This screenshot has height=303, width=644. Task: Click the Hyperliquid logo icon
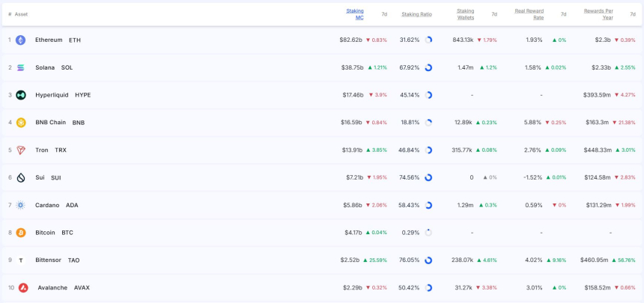[21, 95]
